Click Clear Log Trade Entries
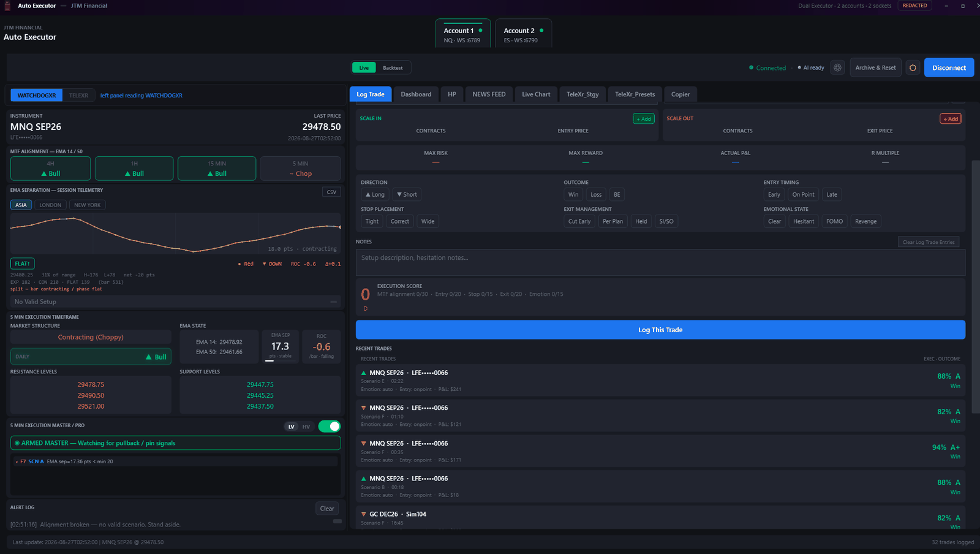 coord(929,242)
